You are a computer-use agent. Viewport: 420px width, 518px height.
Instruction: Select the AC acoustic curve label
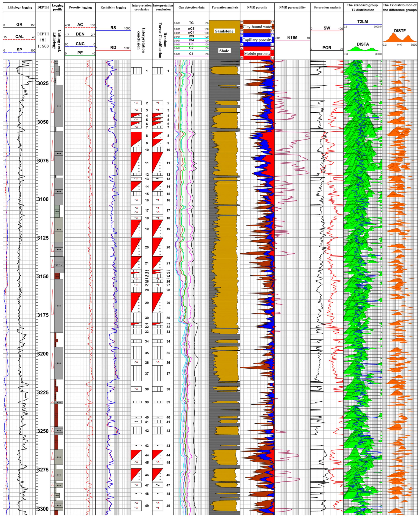(x=80, y=25)
